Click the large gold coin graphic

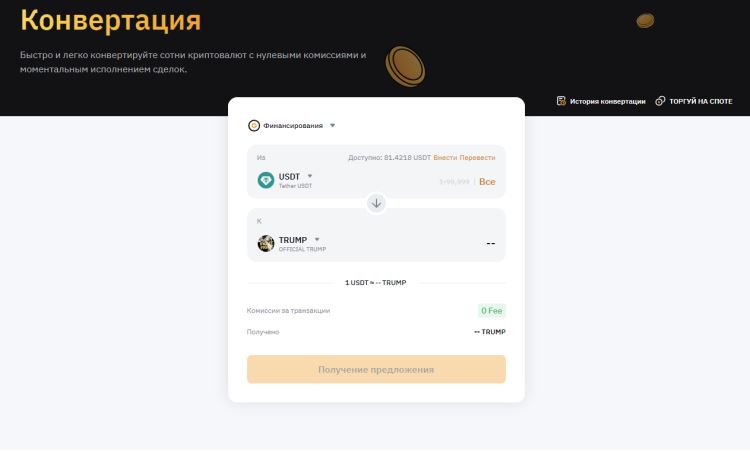point(405,67)
